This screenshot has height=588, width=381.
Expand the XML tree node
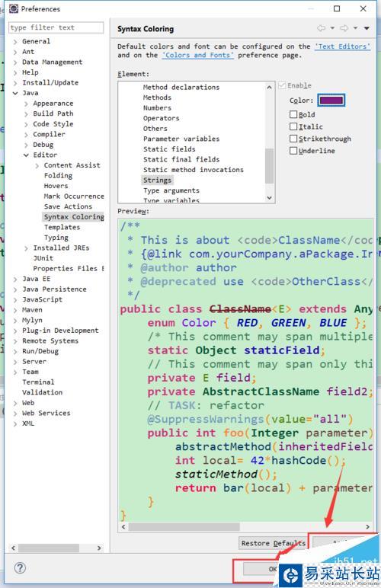point(15,423)
